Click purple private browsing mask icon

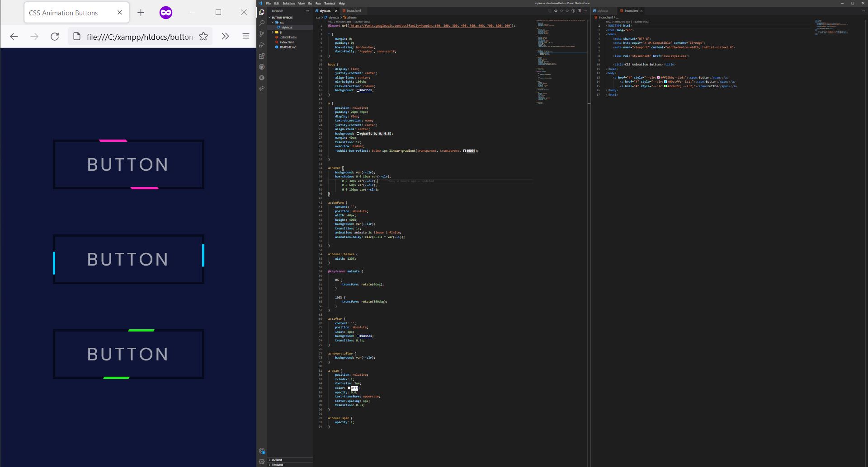(166, 13)
